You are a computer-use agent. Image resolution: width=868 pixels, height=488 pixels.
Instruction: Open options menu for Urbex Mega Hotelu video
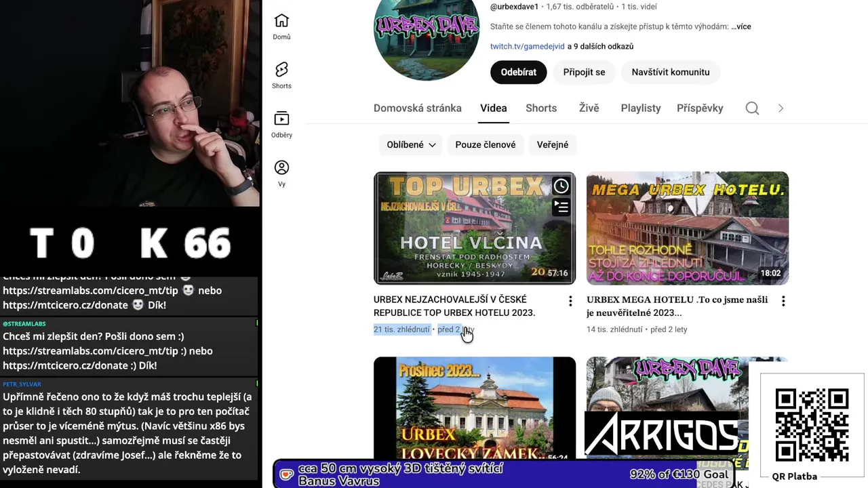click(x=783, y=301)
